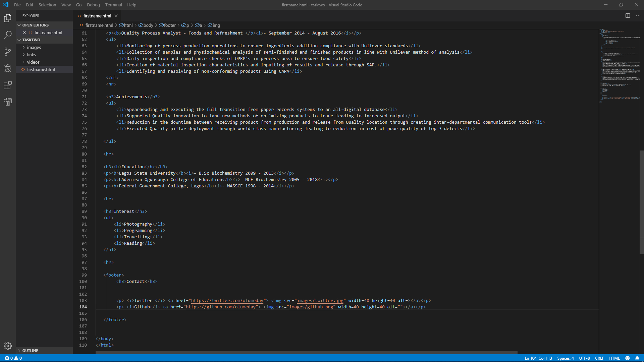Screen dimensions: 644x362
Task: Click the Manage gear icon
Action: [8, 346]
